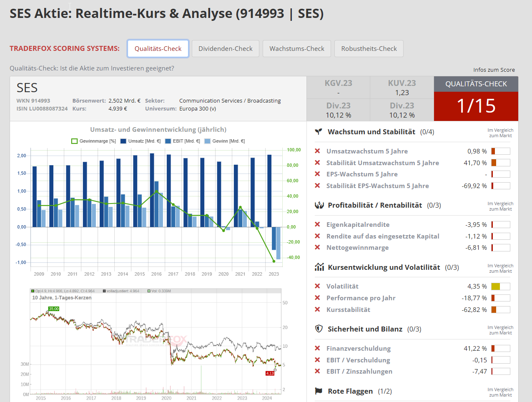Switch to the Wachstums-Check tab
Screen dimensions: 532x402
(x=297, y=49)
